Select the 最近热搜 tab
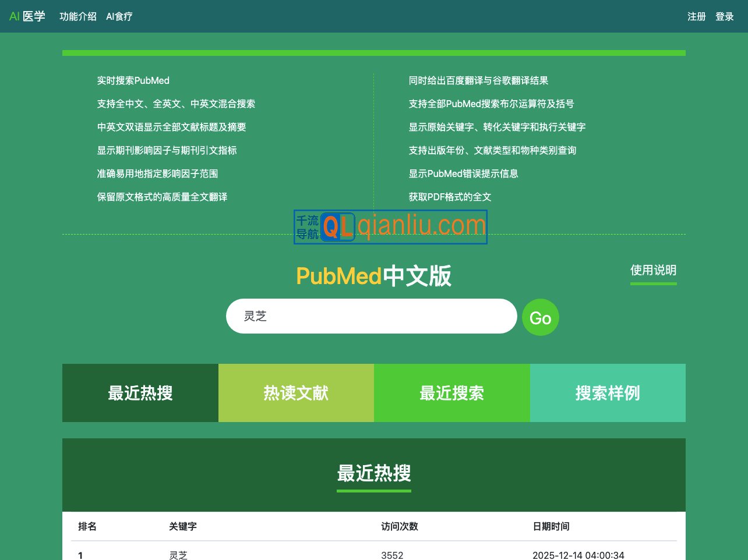748x560 pixels. coord(140,393)
